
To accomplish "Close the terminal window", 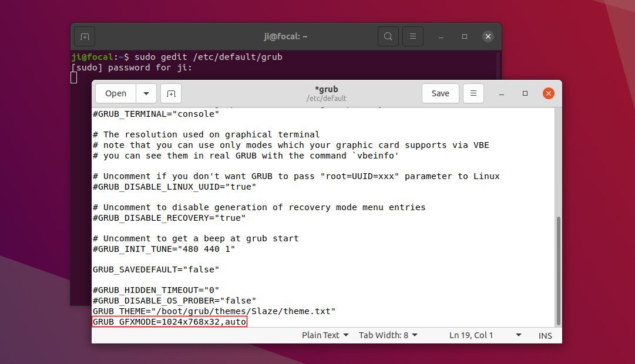I will 488,36.
